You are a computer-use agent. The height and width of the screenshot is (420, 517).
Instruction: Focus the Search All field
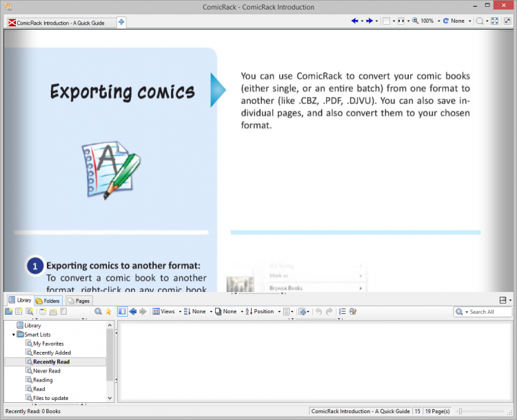point(490,312)
